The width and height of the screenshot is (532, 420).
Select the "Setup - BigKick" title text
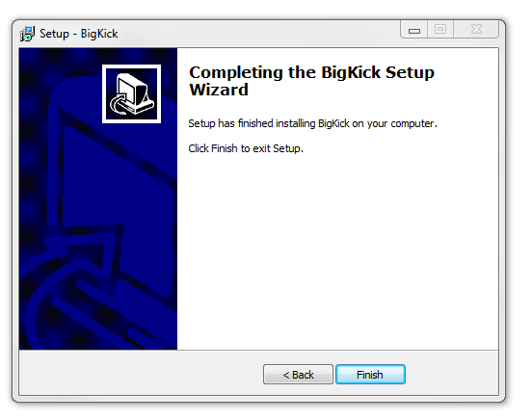tap(79, 34)
